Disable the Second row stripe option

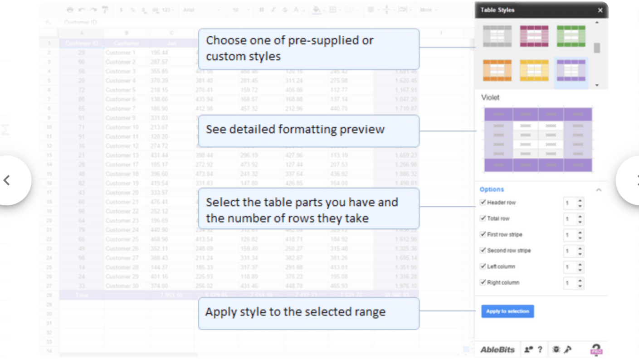pos(483,250)
